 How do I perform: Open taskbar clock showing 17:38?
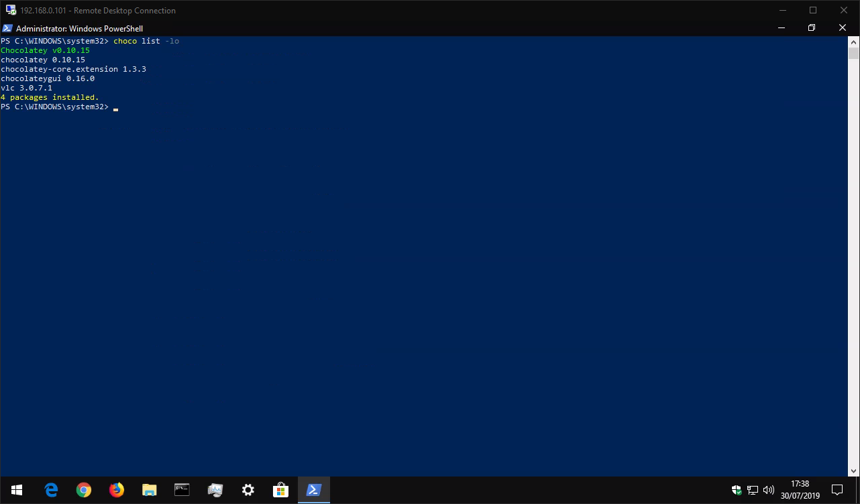800,490
